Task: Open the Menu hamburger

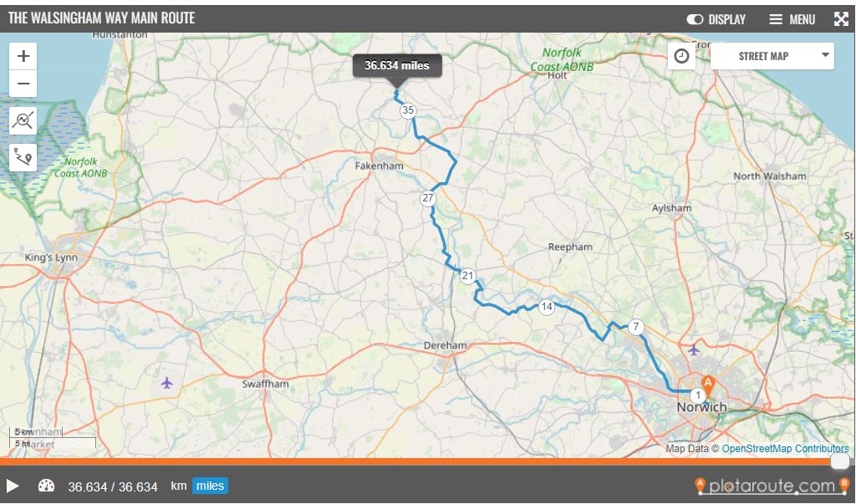Action: 792,19
